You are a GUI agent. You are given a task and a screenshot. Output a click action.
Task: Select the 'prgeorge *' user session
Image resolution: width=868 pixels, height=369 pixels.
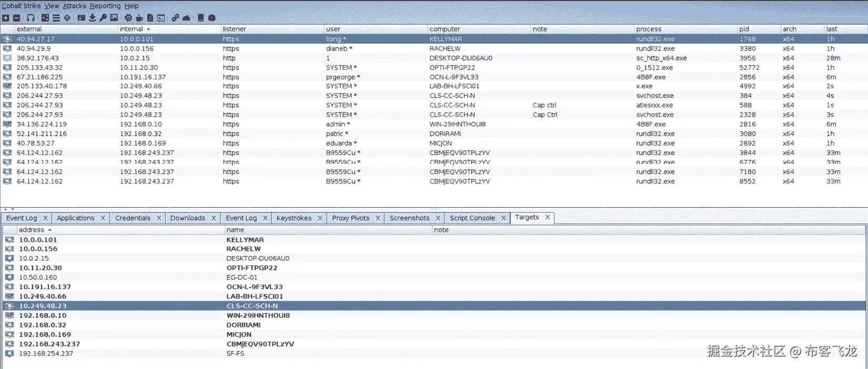coord(434,77)
